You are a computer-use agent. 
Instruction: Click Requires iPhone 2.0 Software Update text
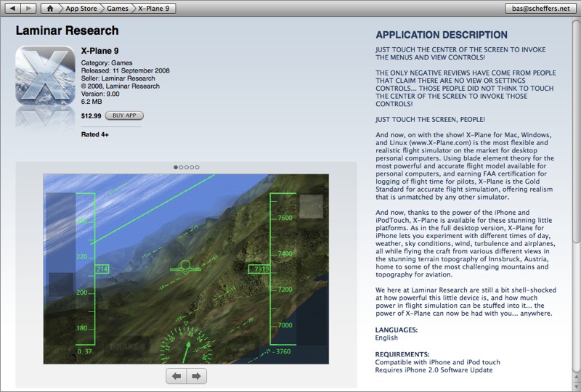coord(434,369)
